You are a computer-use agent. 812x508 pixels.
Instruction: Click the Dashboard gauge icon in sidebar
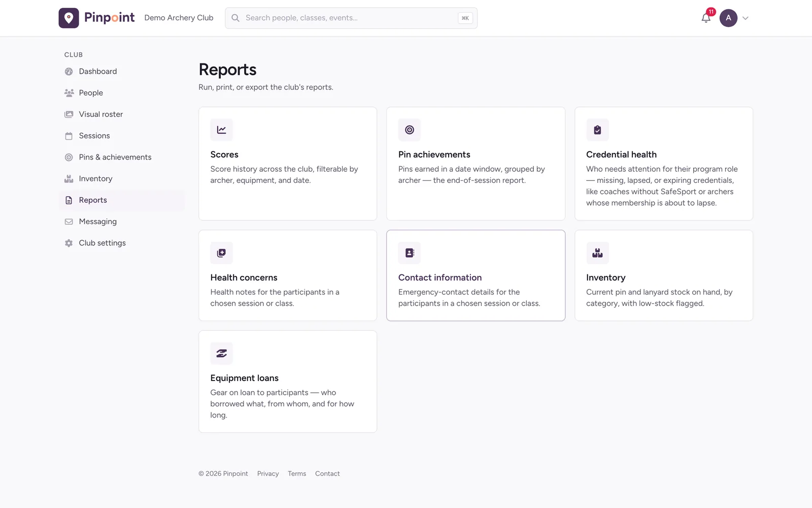click(x=69, y=72)
